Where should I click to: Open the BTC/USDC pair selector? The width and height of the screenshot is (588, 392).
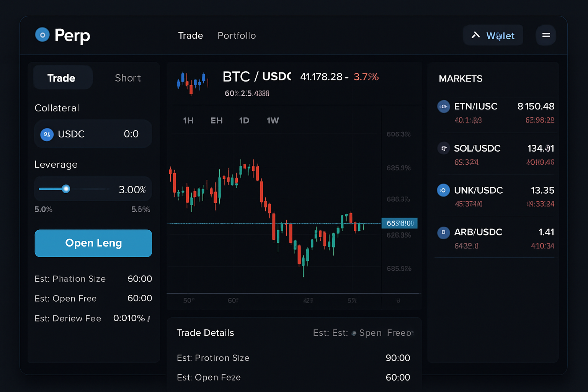(x=256, y=77)
